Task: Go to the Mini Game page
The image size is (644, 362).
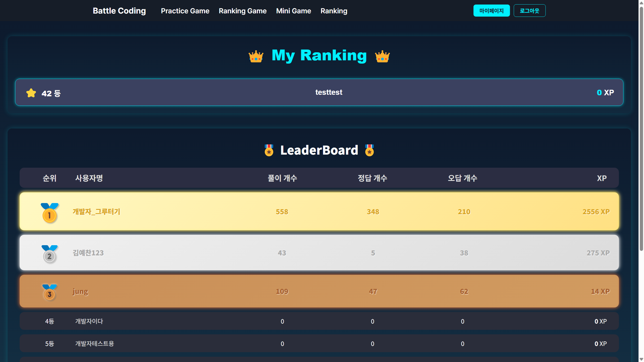Action: 293,11
